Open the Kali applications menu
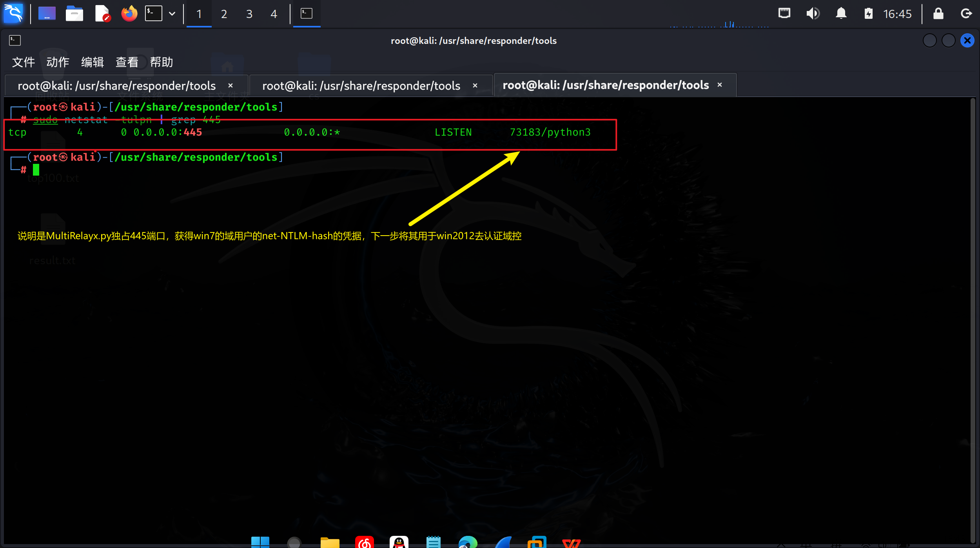Image resolution: width=980 pixels, height=548 pixels. (13, 14)
